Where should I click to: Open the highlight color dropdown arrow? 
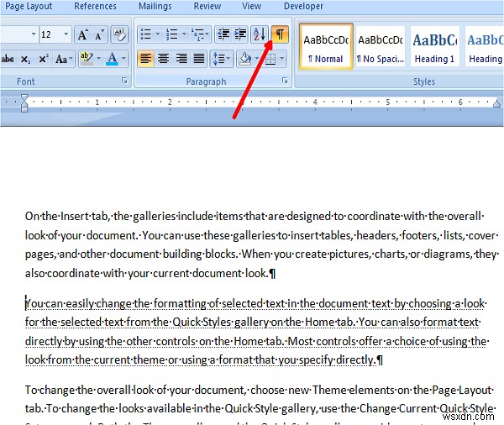point(98,59)
